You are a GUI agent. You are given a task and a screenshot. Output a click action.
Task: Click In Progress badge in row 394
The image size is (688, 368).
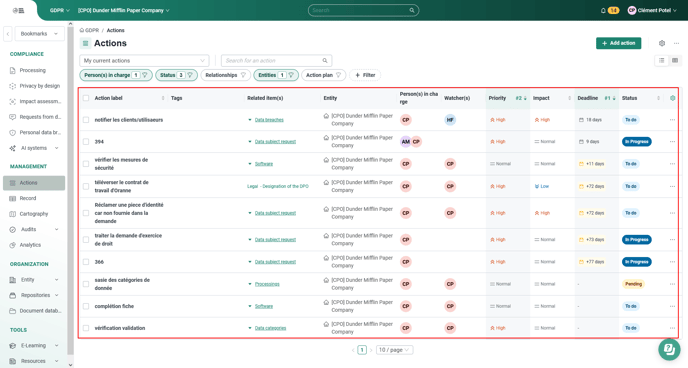tap(637, 142)
